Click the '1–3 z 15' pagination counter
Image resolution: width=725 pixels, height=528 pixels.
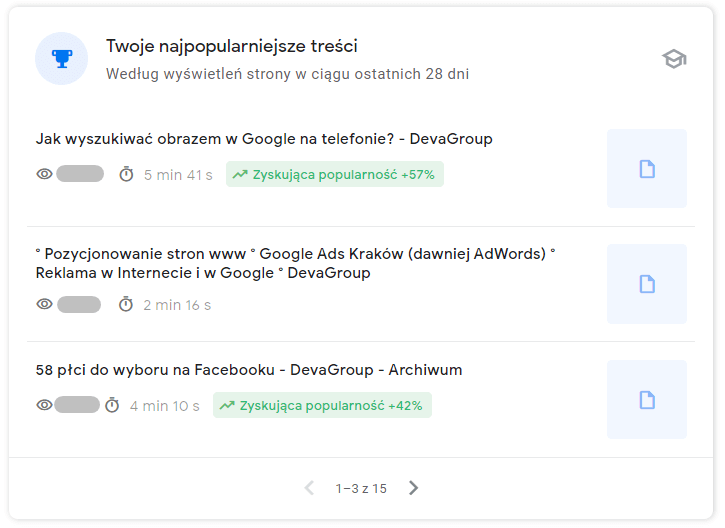361,488
